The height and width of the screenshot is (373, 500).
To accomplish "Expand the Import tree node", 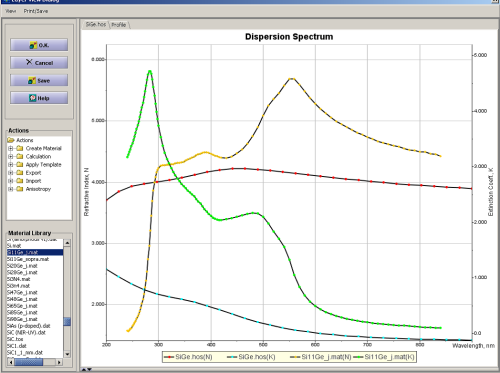I will pos(10,181).
